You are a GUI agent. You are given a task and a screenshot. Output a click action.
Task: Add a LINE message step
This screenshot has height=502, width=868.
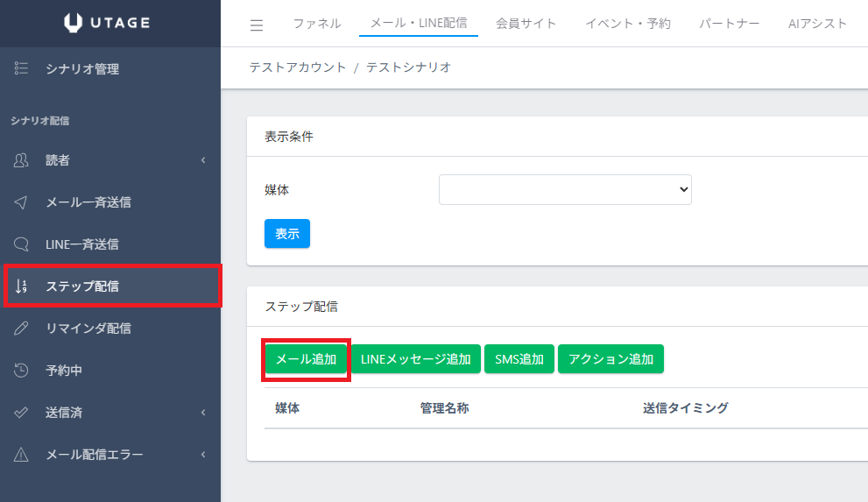click(x=416, y=359)
